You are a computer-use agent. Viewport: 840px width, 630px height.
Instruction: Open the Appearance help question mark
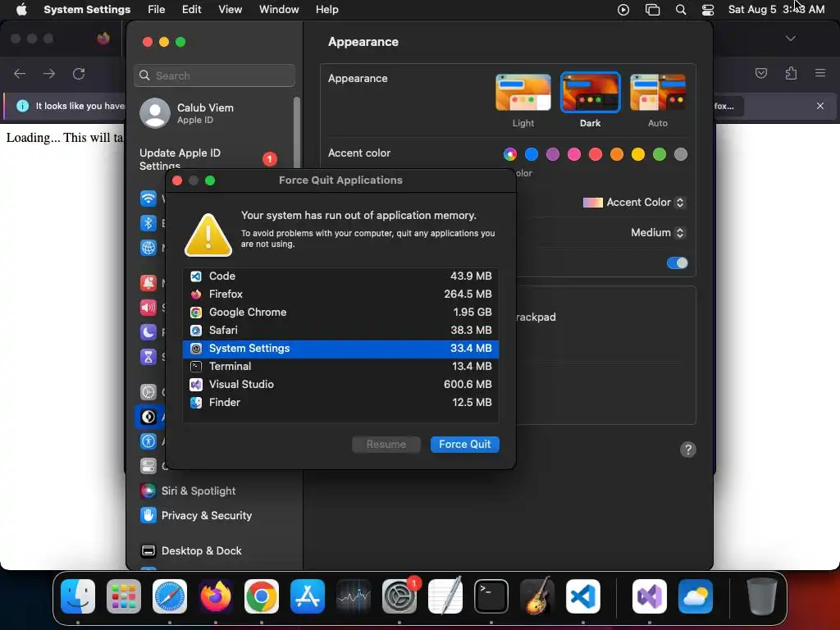click(688, 450)
